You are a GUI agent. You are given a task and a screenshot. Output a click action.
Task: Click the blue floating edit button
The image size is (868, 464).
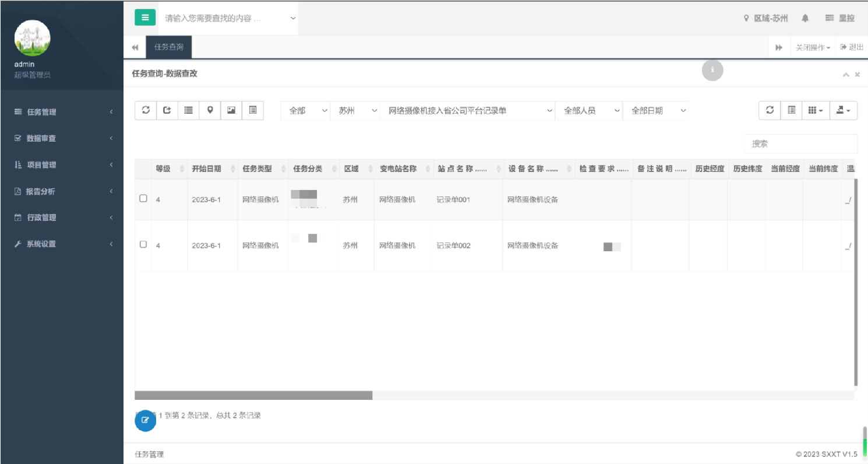(x=145, y=420)
